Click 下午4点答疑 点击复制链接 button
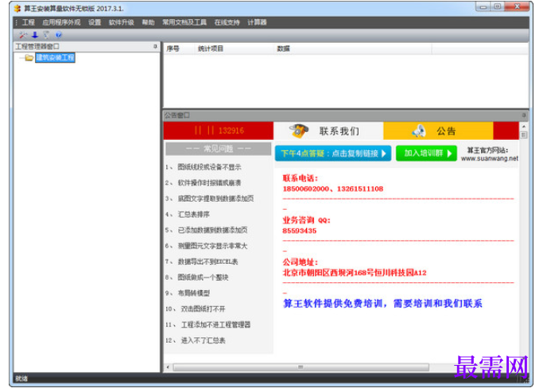Viewport: 543px width, 392px height. point(333,153)
